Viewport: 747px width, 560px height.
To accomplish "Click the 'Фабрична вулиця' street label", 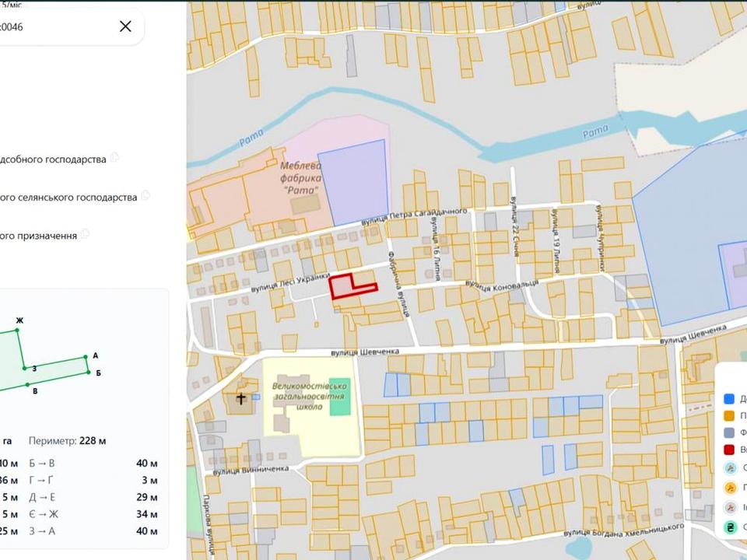I will (x=398, y=285).
